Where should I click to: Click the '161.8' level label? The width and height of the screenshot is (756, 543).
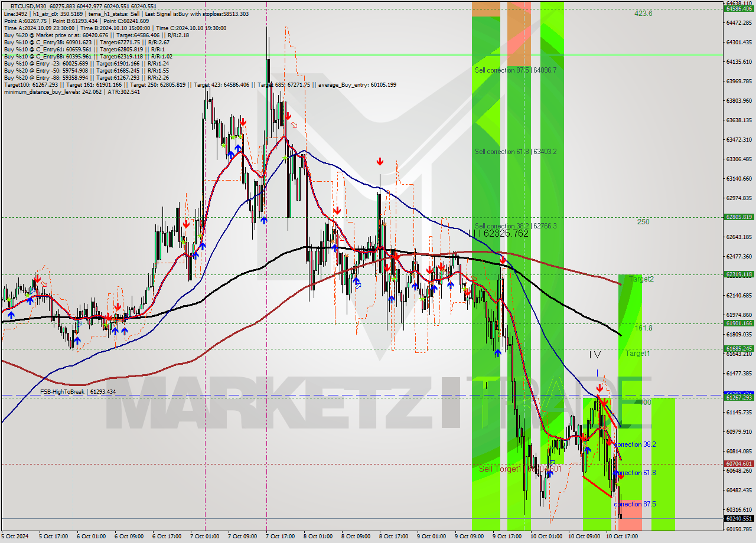point(644,328)
